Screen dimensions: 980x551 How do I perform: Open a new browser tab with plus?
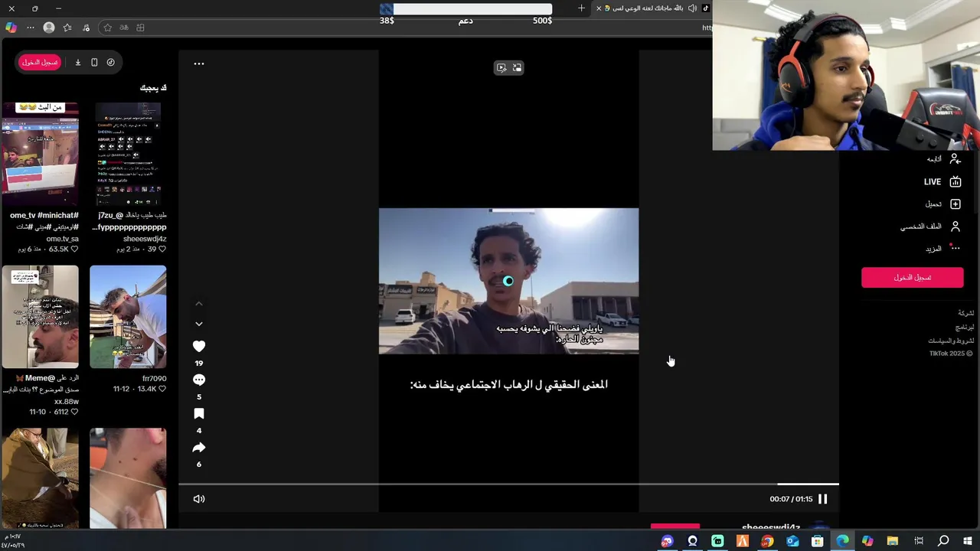pos(581,8)
